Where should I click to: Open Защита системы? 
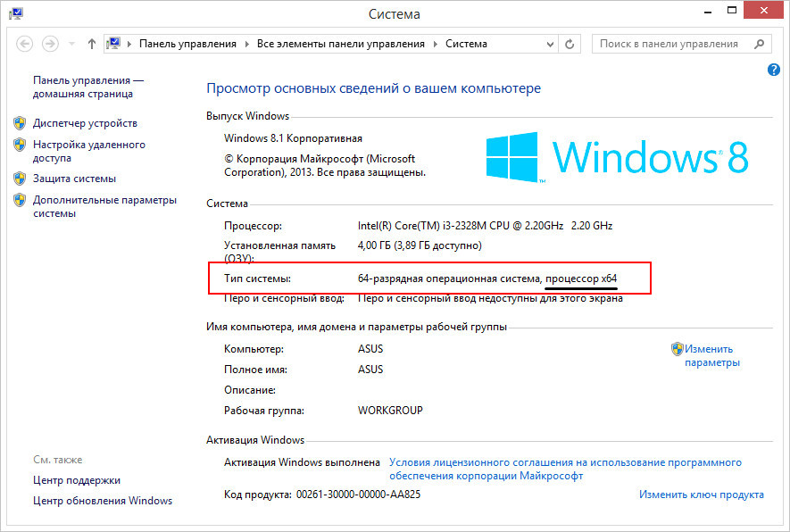pyautogui.click(x=75, y=179)
